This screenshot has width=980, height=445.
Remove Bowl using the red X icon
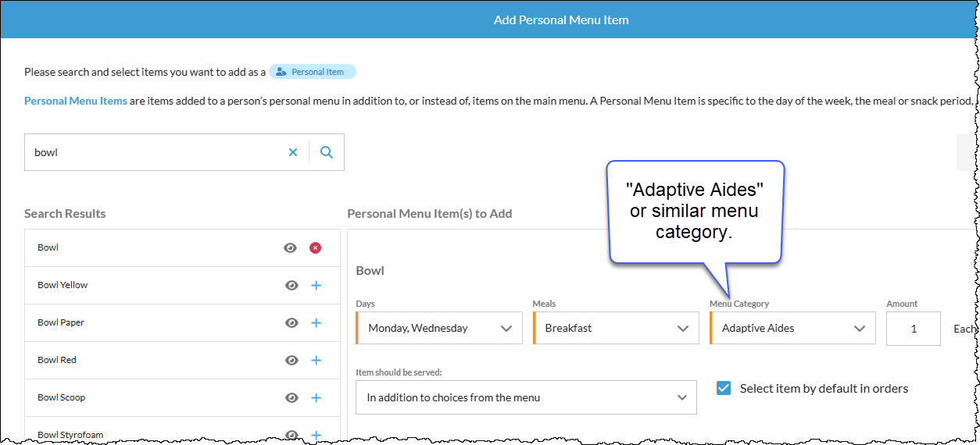tap(315, 247)
